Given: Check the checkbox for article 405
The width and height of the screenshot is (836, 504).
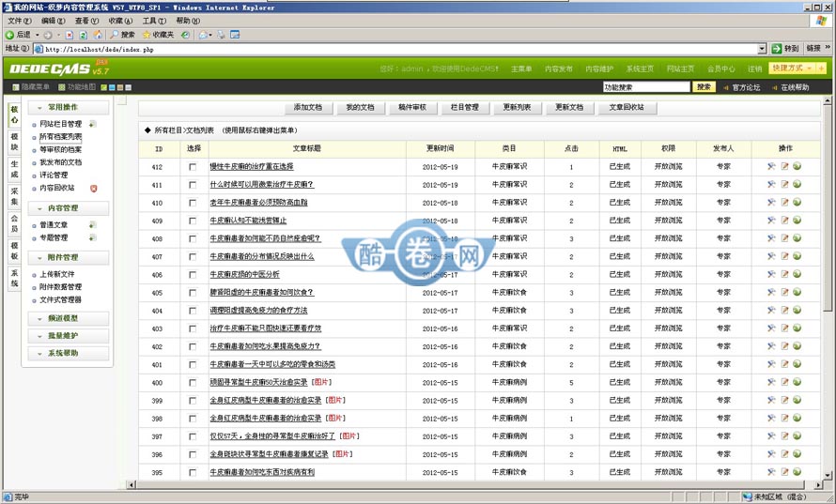Looking at the screenshot, I should point(193,293).
